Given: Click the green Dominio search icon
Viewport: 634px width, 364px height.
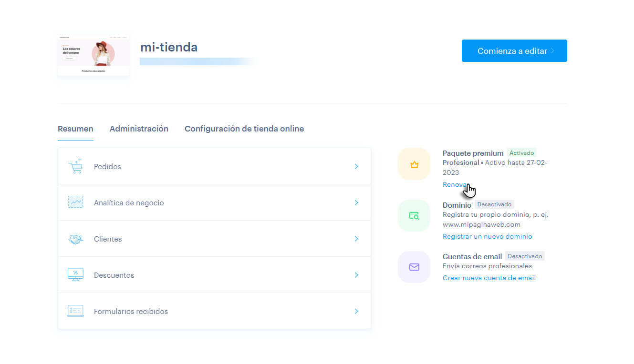Looking at the screenshot, I should tap(414, 216).
